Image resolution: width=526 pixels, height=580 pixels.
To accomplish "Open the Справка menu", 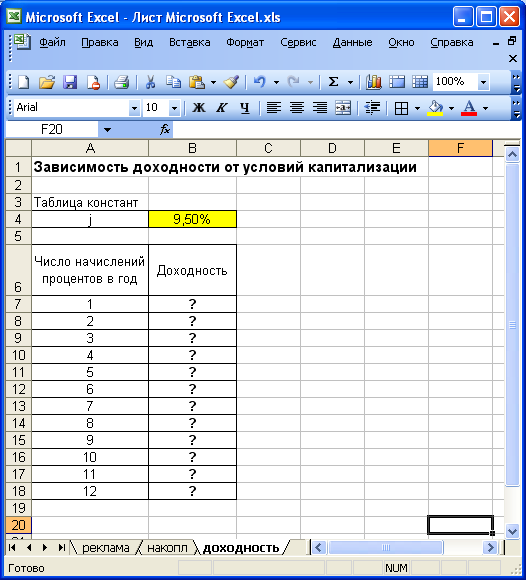I will pos(452,43).
